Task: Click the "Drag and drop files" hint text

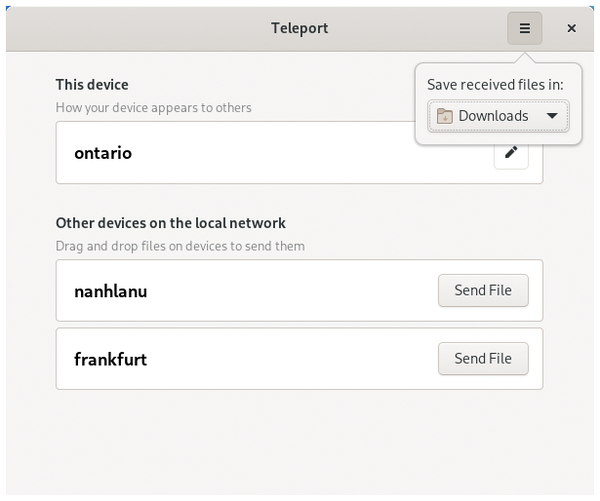Action: [180, 246]
